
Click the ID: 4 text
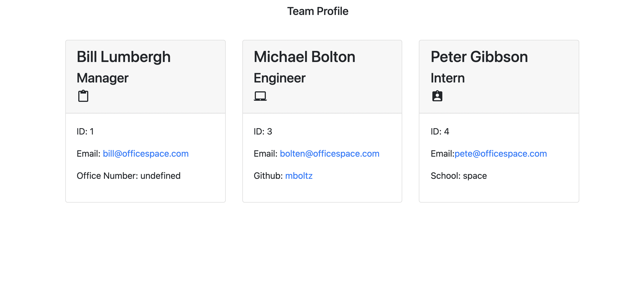click(440, 131)
